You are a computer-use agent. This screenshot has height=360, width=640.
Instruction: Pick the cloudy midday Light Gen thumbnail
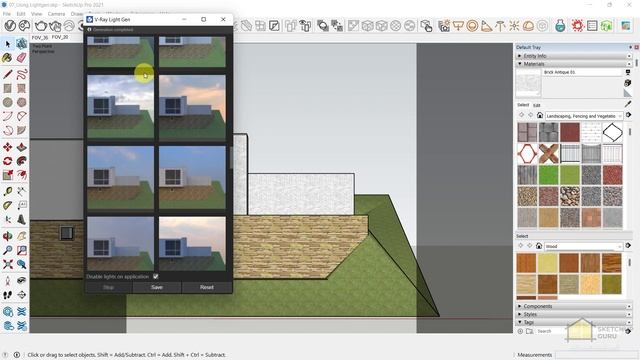coord(120,107)
